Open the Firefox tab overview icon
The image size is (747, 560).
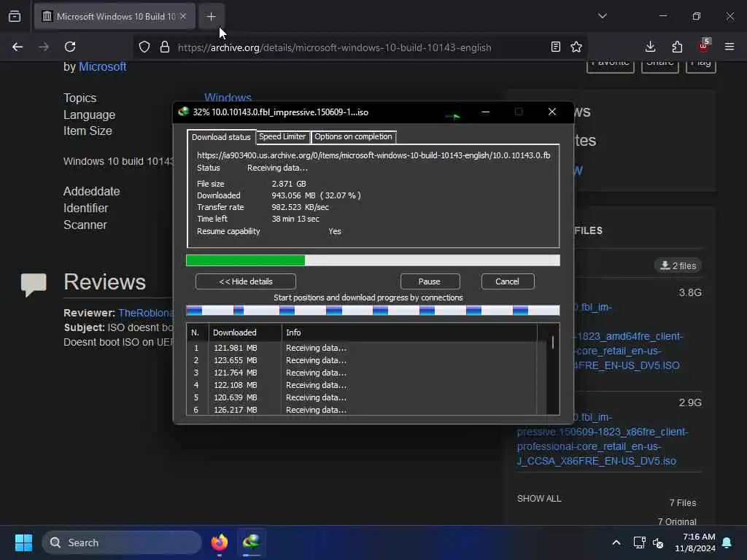(15, 16)
